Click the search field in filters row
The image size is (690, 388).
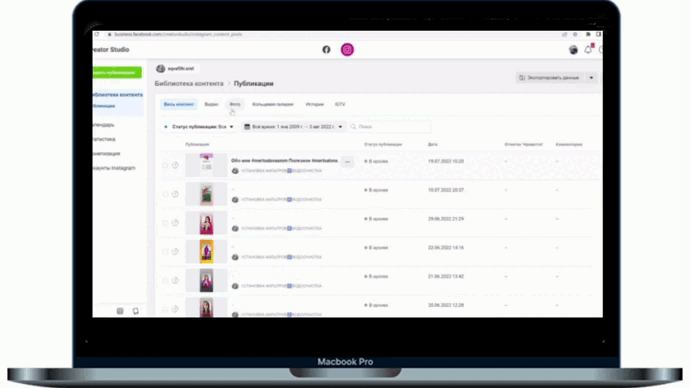[x=389, y=127]
